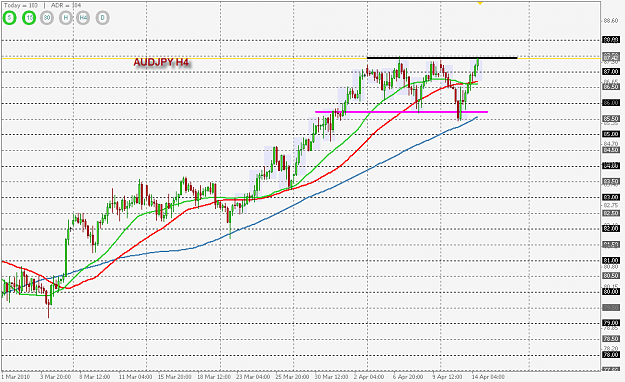Screen dimensions: 625x382
Task: Click the 88.60 price axis label
Action: coord(611,21)
